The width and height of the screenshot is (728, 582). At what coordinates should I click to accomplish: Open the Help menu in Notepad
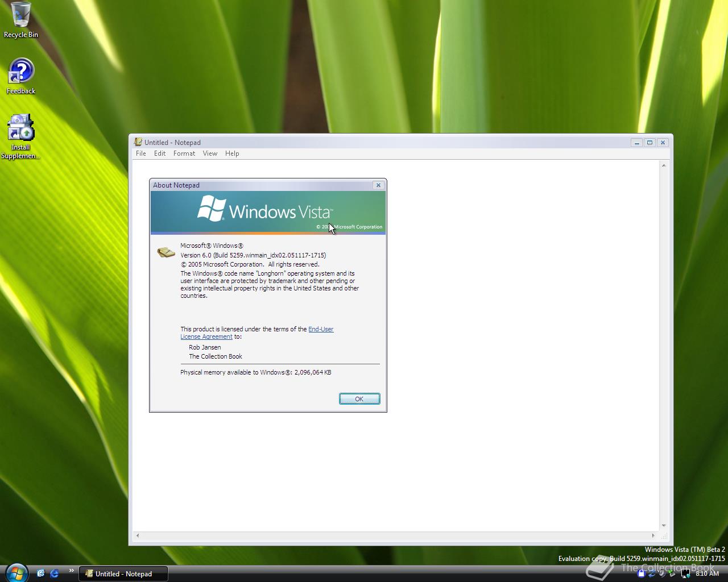point(232,153)
